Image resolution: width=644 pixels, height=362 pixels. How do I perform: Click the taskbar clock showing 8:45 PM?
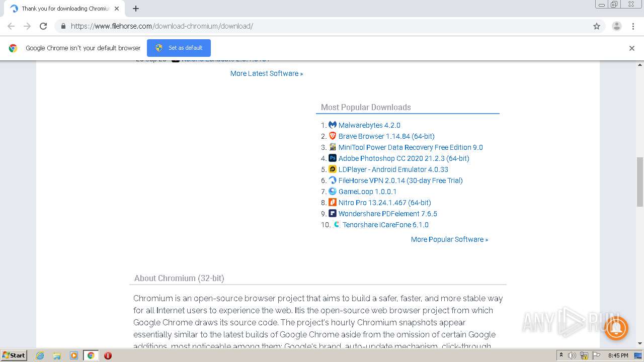pos(618,355)
